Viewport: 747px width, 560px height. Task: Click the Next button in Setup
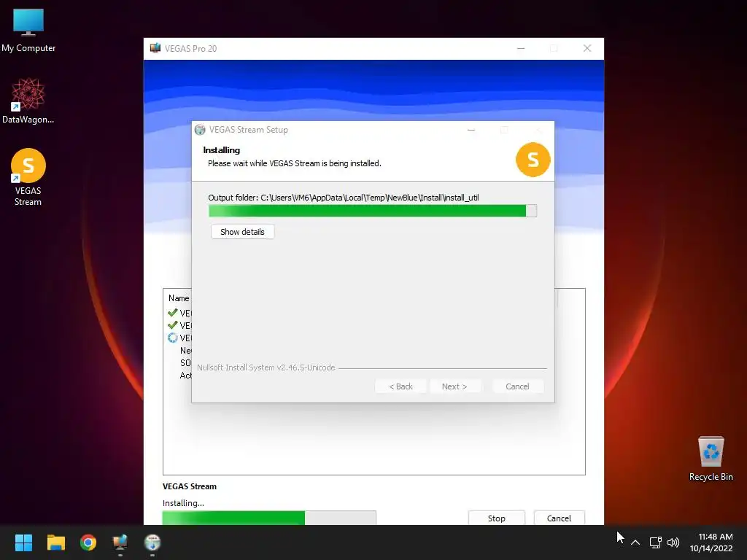[454, 386]
